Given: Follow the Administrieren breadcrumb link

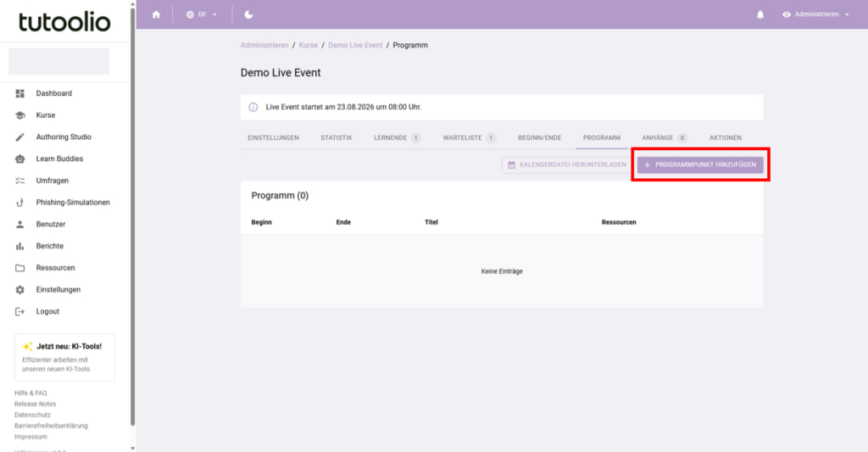Looking at the screenshot, I should (264, 46).
